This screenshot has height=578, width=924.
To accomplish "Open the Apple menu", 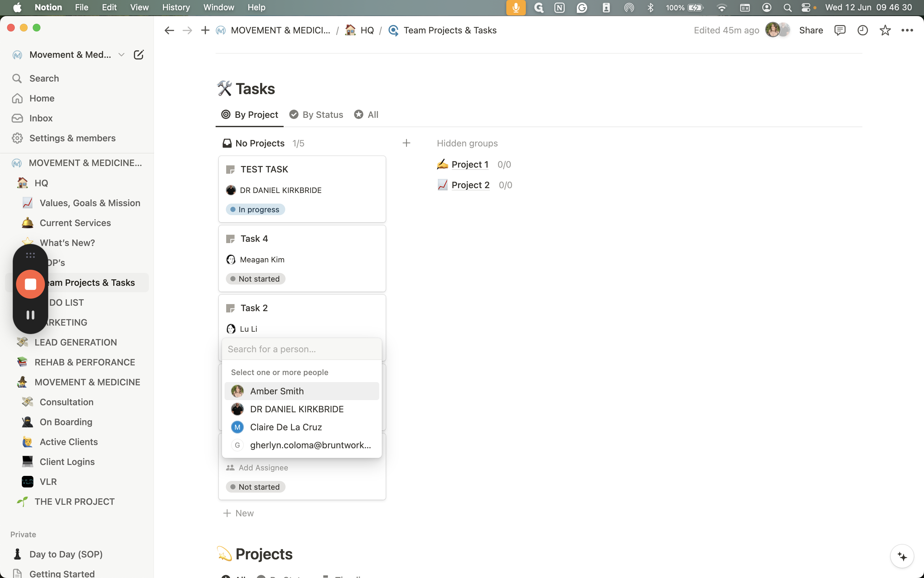I will (x=17, y=8).
